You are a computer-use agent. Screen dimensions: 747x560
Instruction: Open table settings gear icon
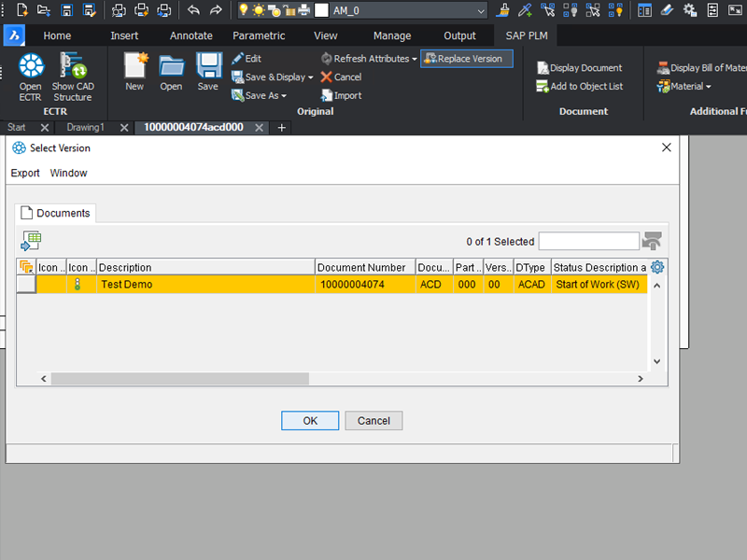coord(657,267)
